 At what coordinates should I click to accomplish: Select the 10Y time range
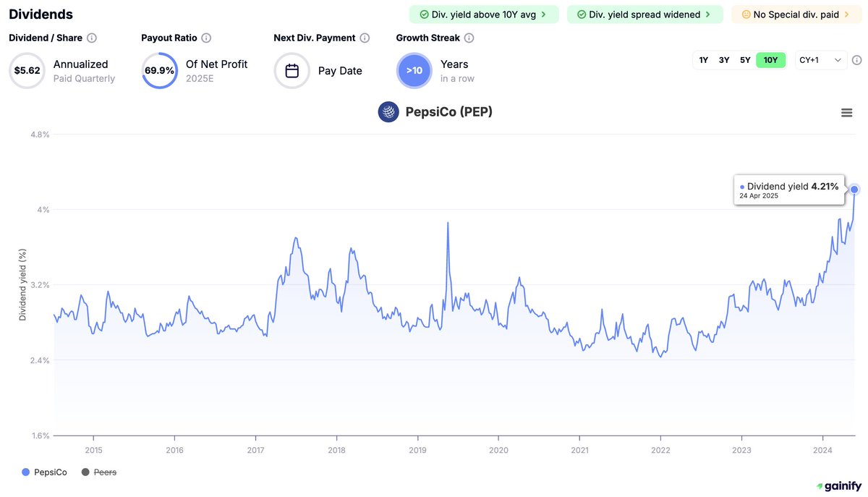770,60
